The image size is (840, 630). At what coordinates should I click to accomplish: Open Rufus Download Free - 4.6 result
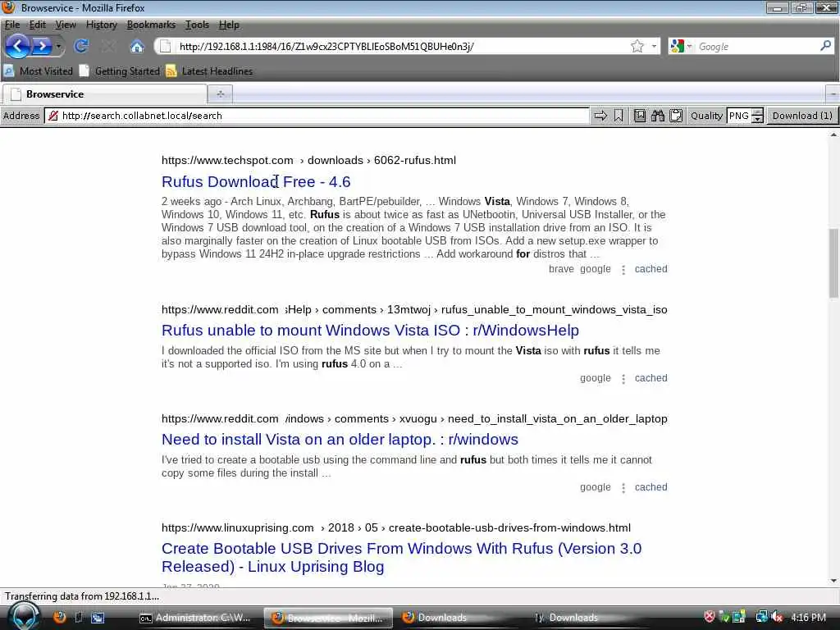click(256, 181)
